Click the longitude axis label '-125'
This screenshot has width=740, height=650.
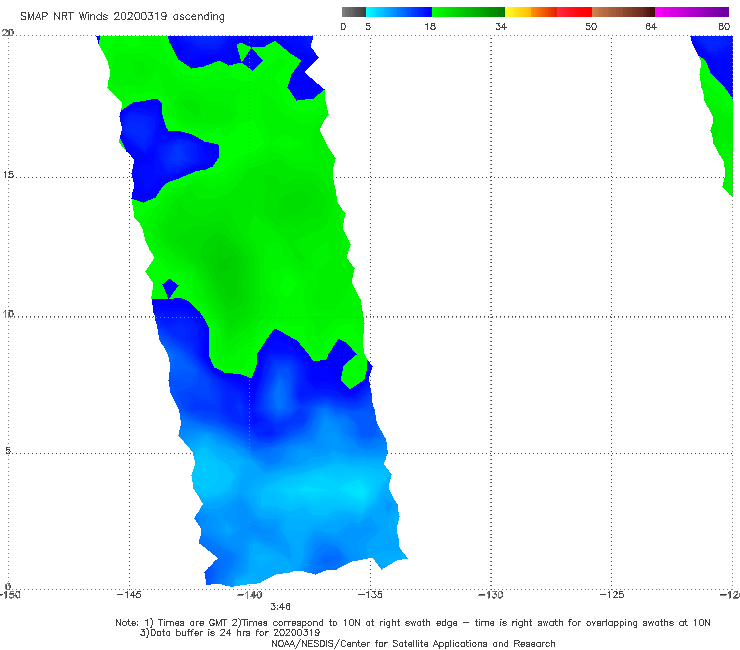[x=612, y=595]
